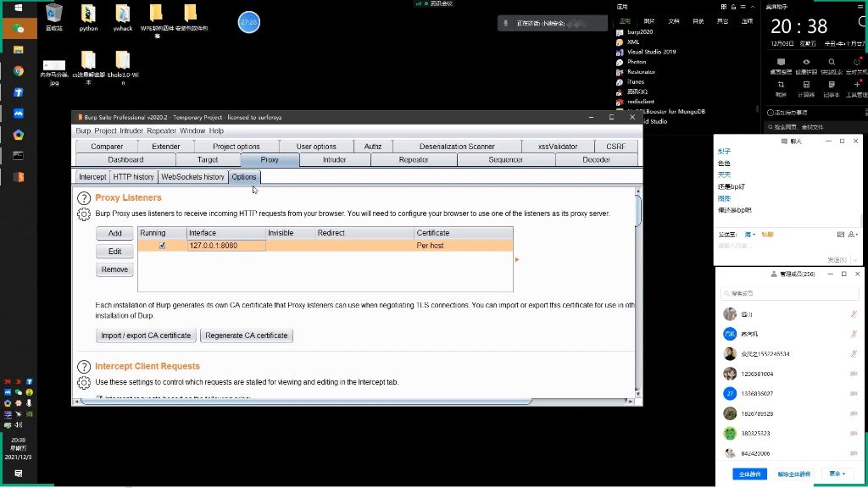The width and height of the screenshot is (868, 488).
Task: Toggle Running checkbox for 127.0.0.1:8080 listener
Action: click(x=162, y=246)
